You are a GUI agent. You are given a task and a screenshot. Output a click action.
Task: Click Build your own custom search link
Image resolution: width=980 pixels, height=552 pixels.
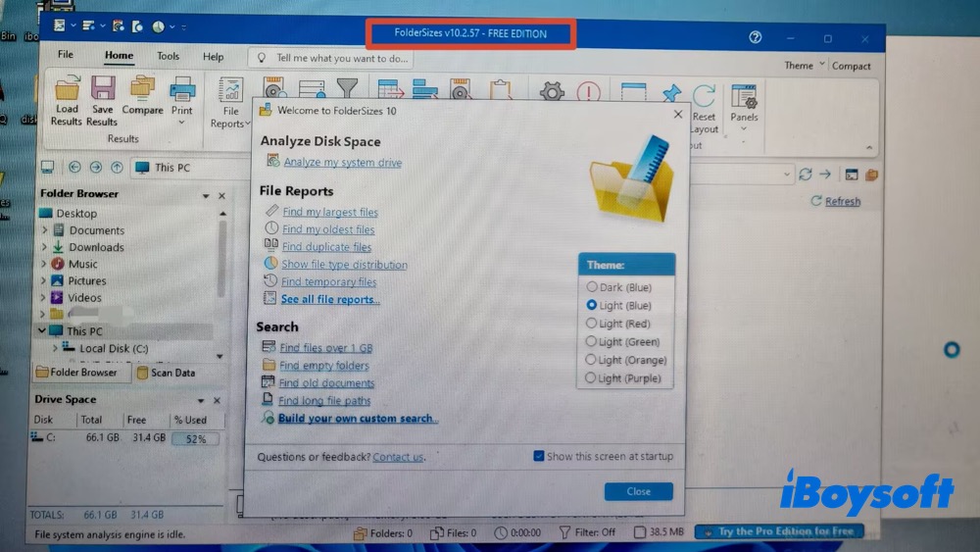(x=358, y=419)
